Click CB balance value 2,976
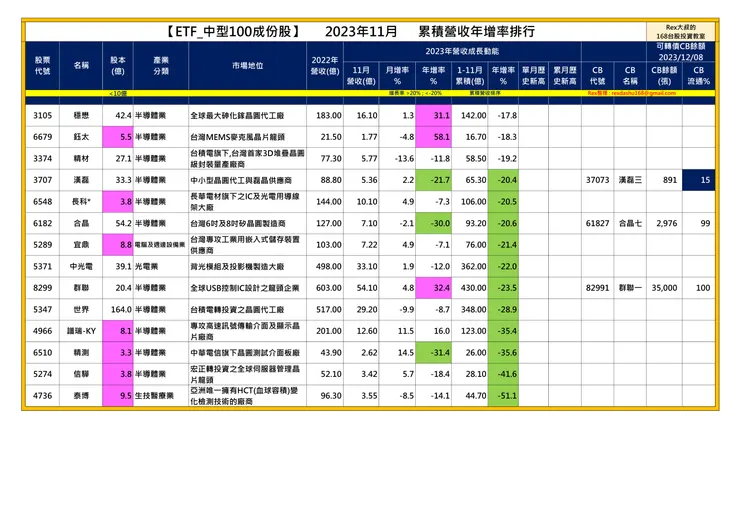740x523 pixels. (x=666, y=223)
